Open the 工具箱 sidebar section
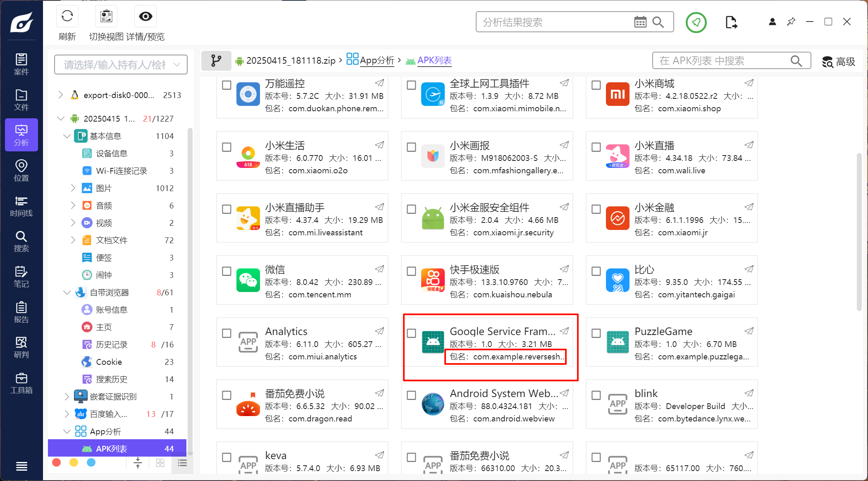The height and width of the screenshot is (481, 868). [21, 383]
